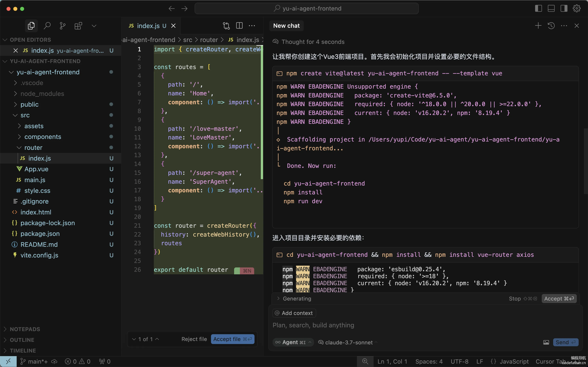Expand the public folder

(x=61, y=104)
